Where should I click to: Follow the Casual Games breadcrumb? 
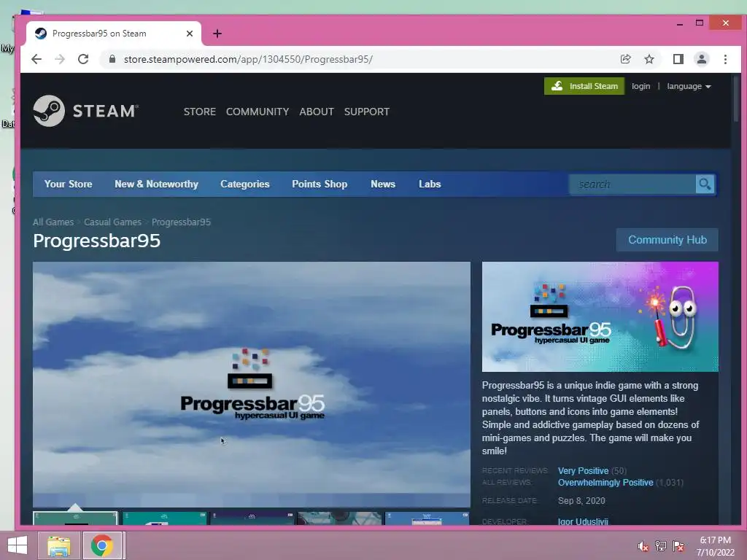pos(112,222)
